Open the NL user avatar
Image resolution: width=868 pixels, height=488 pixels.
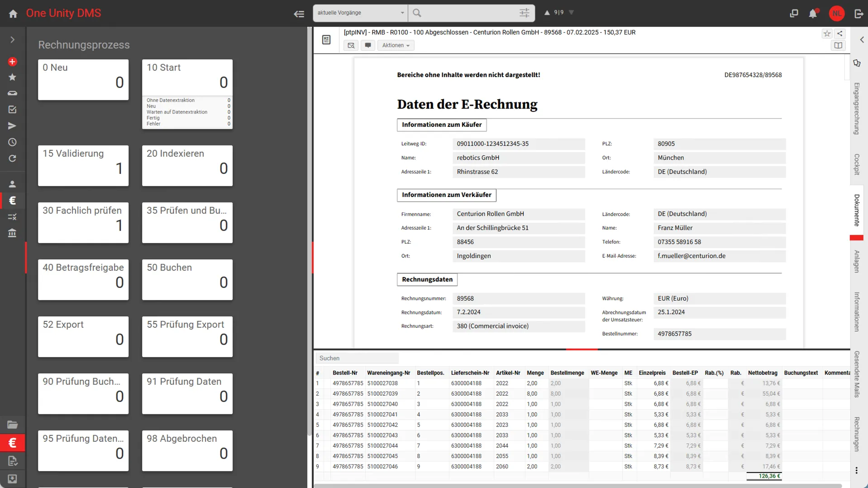(837, 14)
